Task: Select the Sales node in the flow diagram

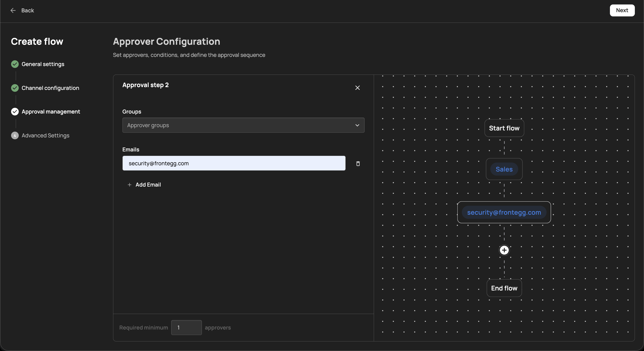Action: (504, 169)
